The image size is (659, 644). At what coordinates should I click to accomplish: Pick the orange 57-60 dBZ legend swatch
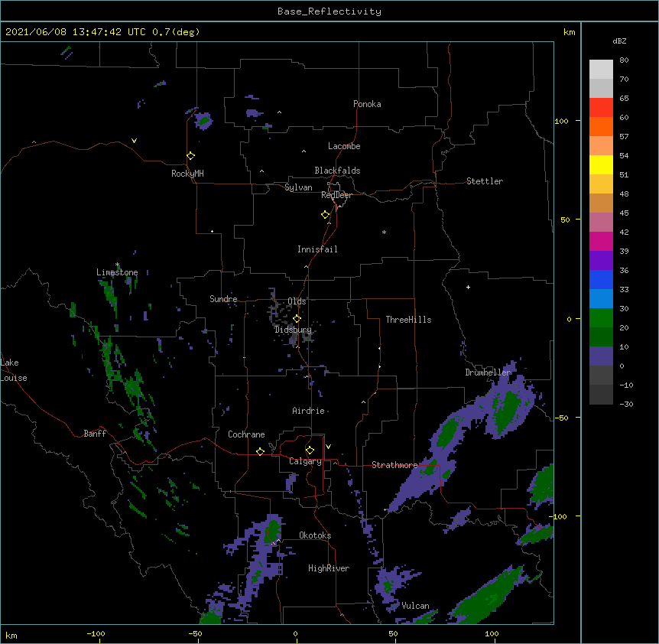pyautogui.click(x=601, y=126)
